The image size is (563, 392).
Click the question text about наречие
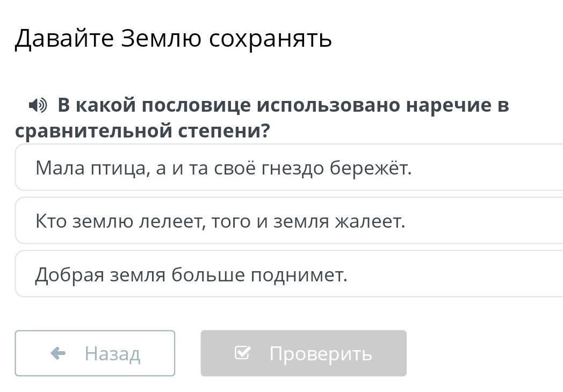[x=262, y=118]
